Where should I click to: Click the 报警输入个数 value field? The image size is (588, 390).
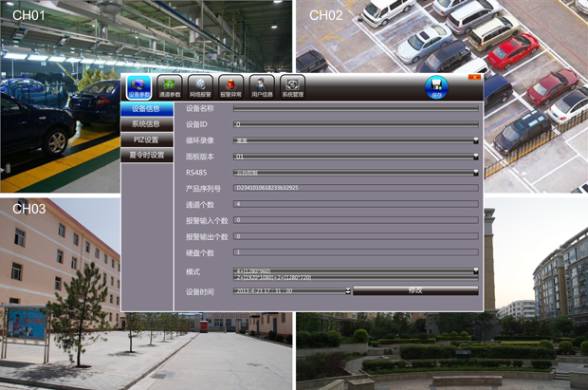356,220
